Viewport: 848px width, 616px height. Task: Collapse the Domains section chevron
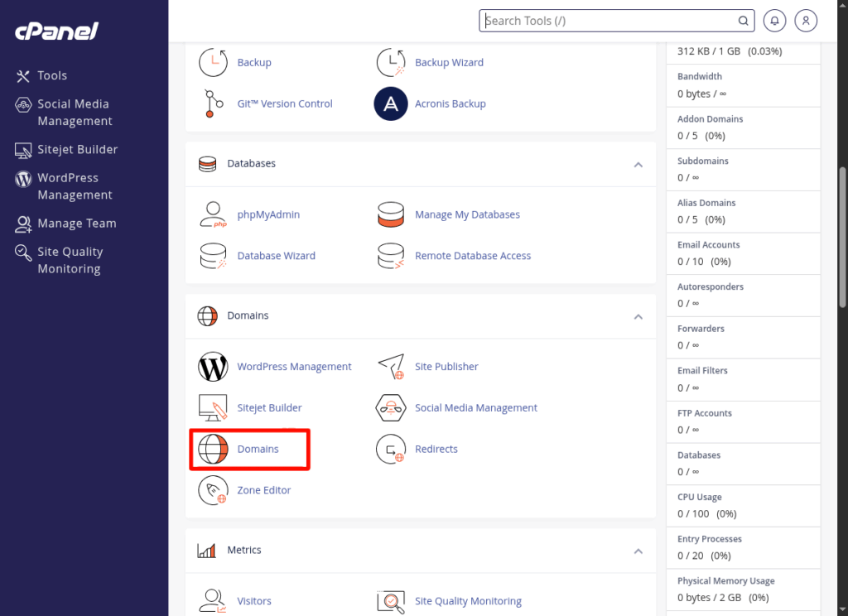(x=638, y=316)
